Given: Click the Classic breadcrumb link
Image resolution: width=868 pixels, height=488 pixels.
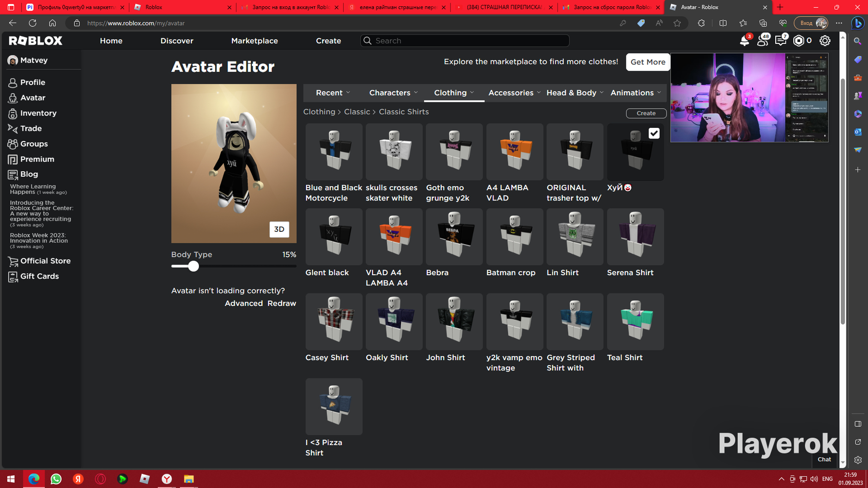Looking at the screenshot, I should click(357, 112).
